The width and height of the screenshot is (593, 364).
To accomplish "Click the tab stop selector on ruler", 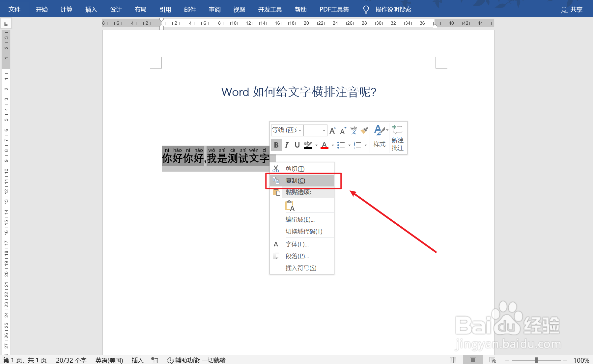I will [6, 23].
